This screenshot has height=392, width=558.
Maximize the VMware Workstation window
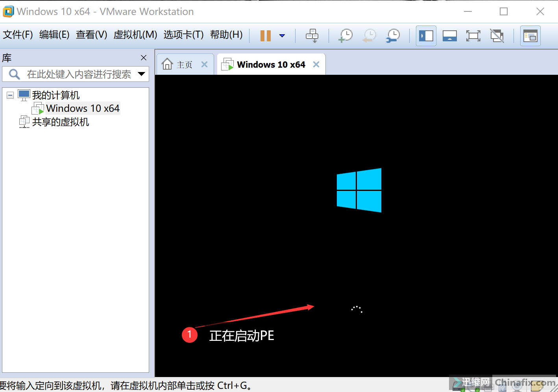click(x=504, y=11)
